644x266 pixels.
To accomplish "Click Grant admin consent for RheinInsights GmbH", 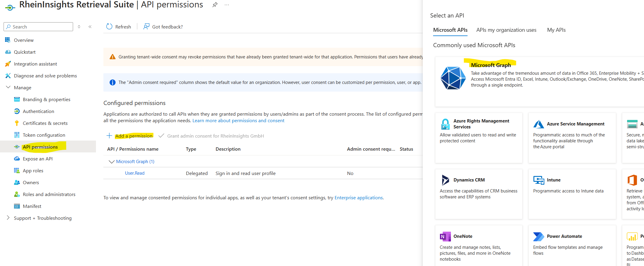I will click(211, 136).
